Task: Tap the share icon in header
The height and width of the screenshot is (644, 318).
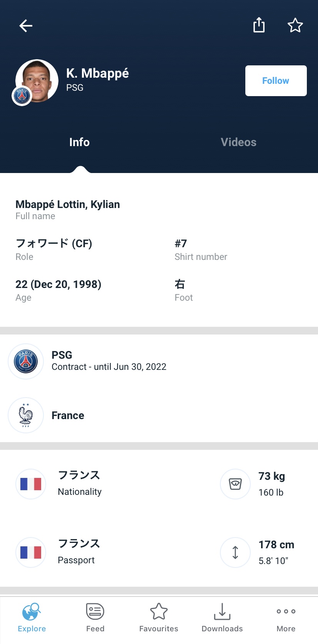Action: 259,25
